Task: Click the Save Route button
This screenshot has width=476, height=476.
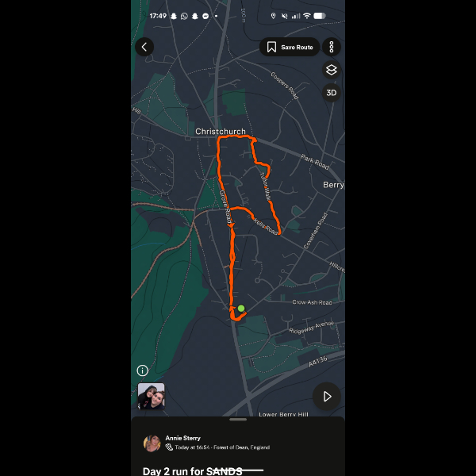Action: click(290, 47)
